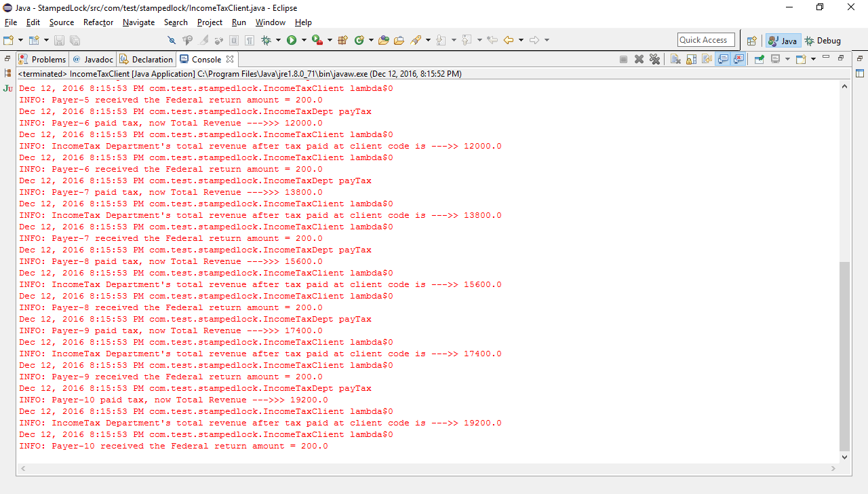
Task: Switch to the Java perspective
Action: [783, 41]
